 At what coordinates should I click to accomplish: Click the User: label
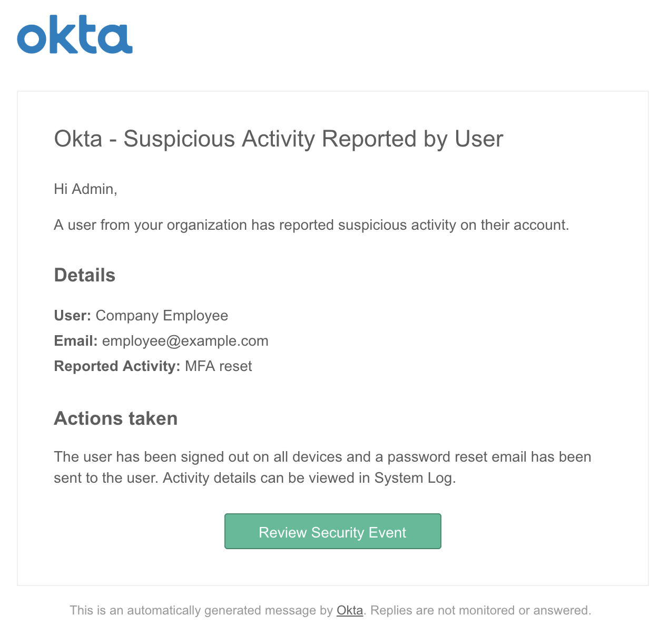(72, 316)
